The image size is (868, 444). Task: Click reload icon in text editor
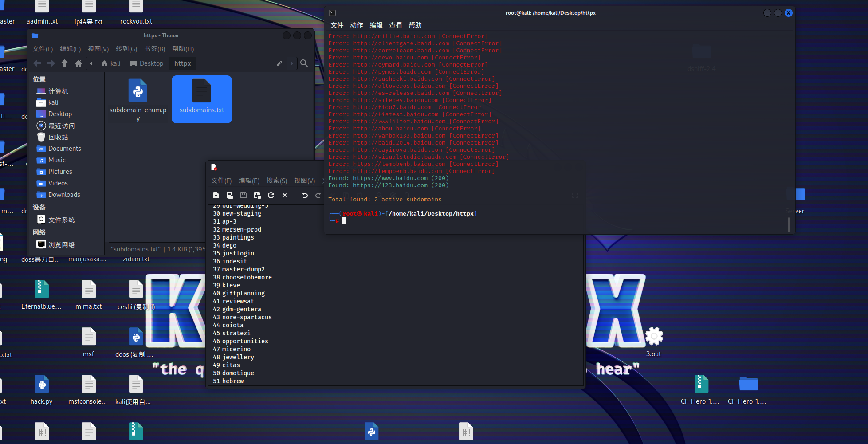(271, 195)
